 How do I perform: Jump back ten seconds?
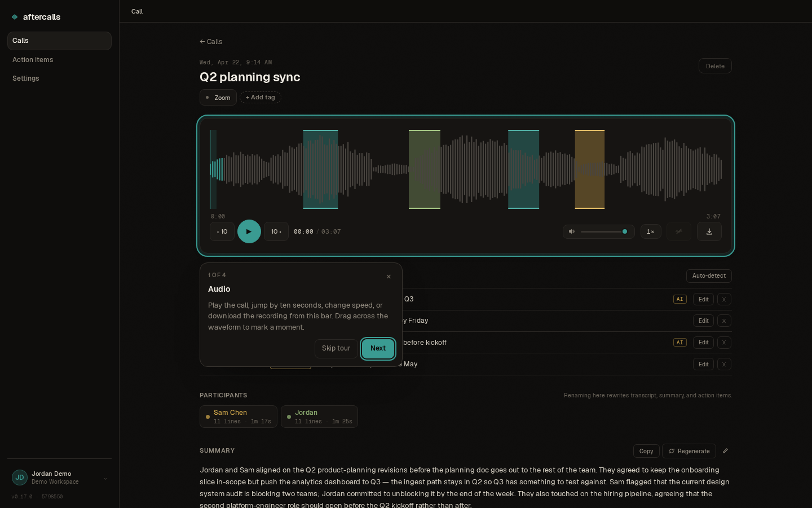[x=222, y=231]
